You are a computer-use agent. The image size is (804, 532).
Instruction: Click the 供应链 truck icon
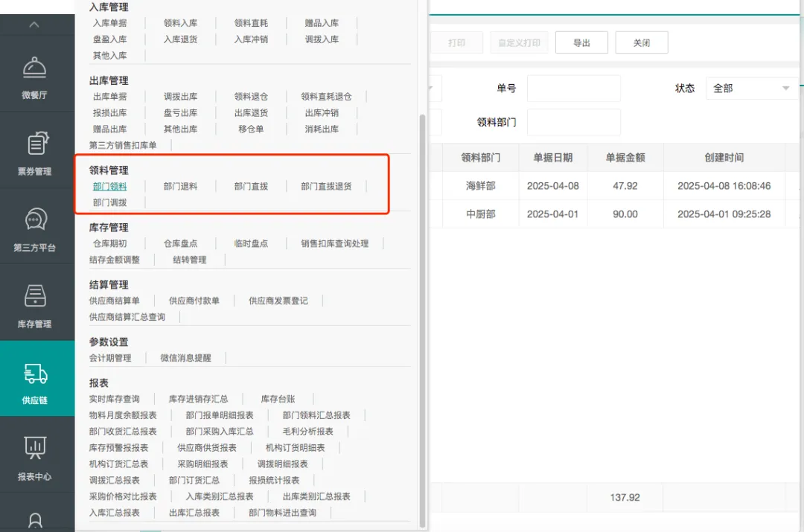(x=36, y=374)
